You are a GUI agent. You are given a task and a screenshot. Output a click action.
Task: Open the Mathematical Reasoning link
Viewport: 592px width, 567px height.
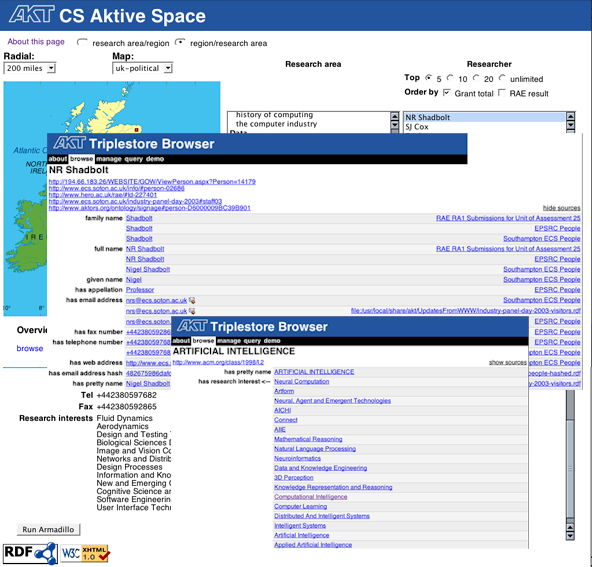tap(308, 439)
